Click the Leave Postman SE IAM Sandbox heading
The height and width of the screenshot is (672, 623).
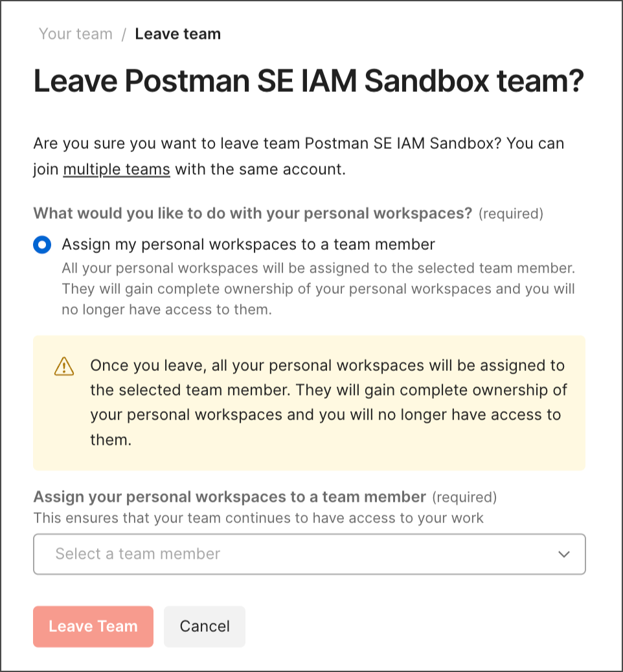point(309,80)
